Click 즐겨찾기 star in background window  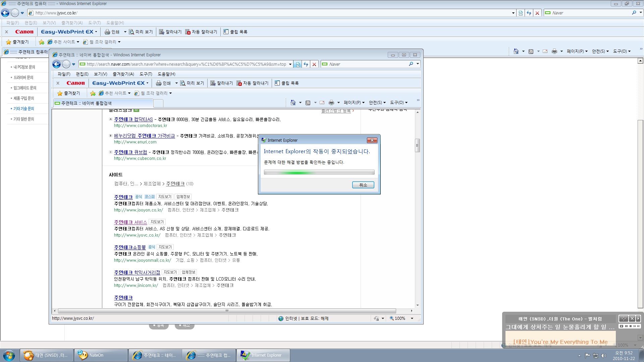pyautogui.click(x=17, y=42)
